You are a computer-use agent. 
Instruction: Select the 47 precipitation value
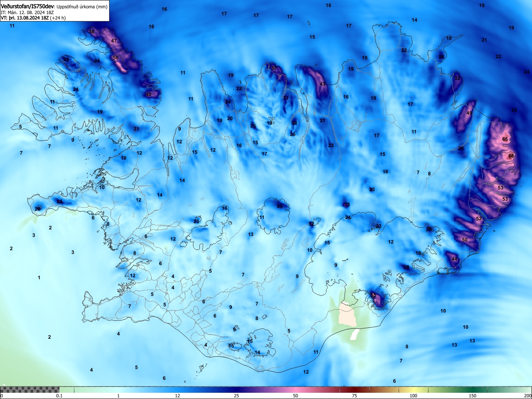pos(114,41)
